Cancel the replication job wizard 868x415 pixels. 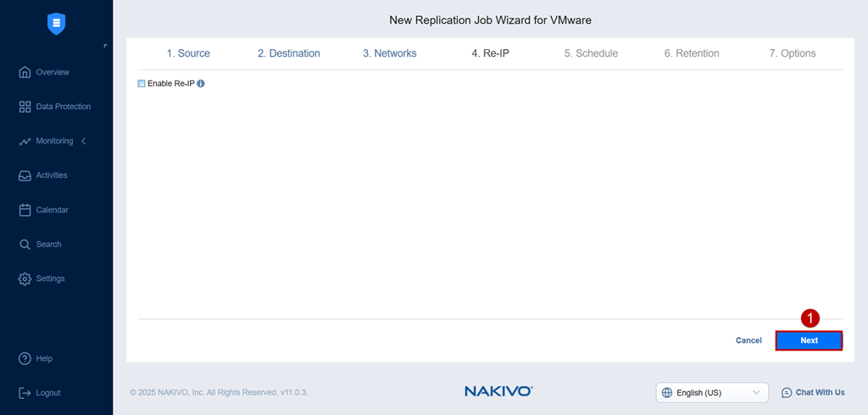coord(748,340)
